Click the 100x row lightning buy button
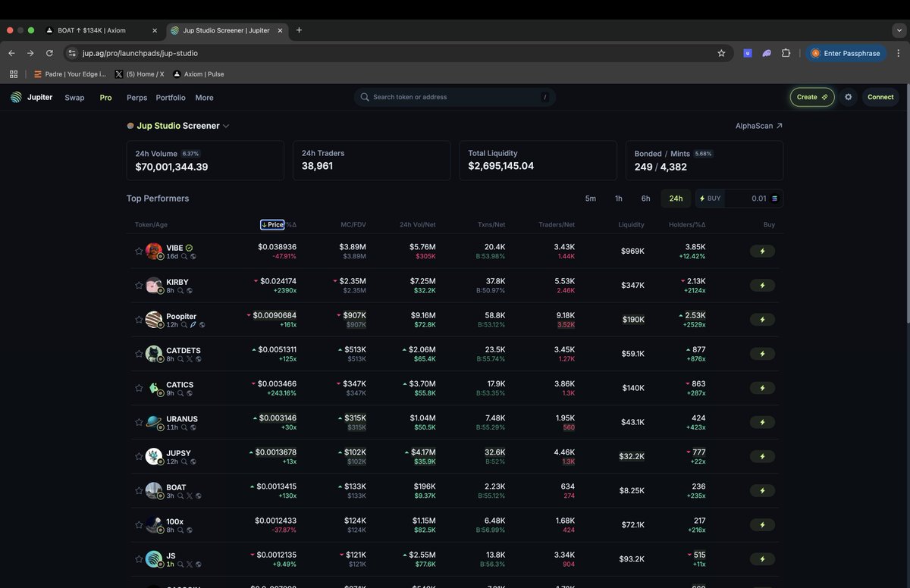 pyautogui.click(x=762, y=525)
